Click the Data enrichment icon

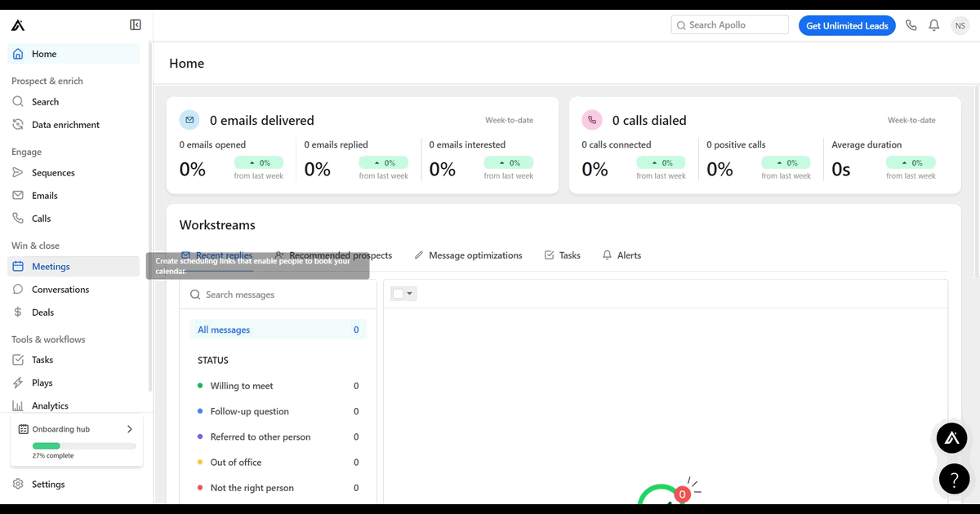click(x=18, y=125)
